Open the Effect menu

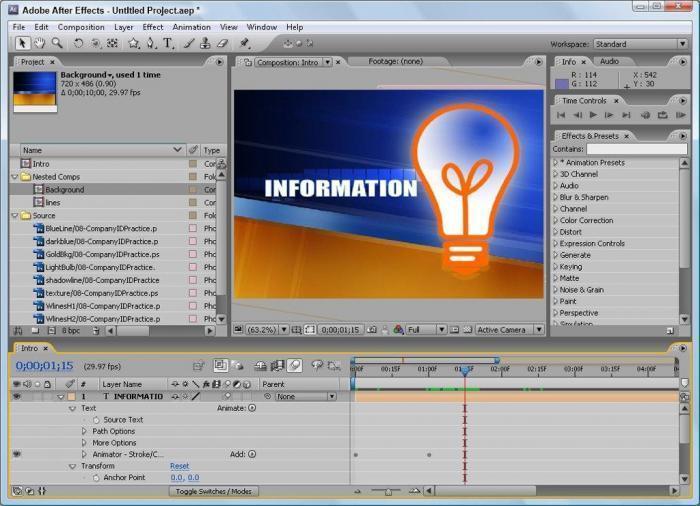[153, 27]
